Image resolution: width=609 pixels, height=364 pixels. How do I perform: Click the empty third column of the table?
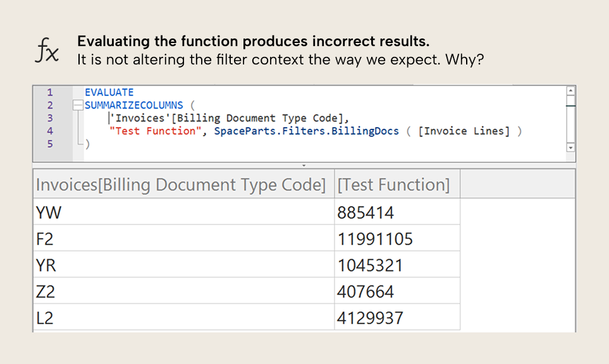[517, 253]
